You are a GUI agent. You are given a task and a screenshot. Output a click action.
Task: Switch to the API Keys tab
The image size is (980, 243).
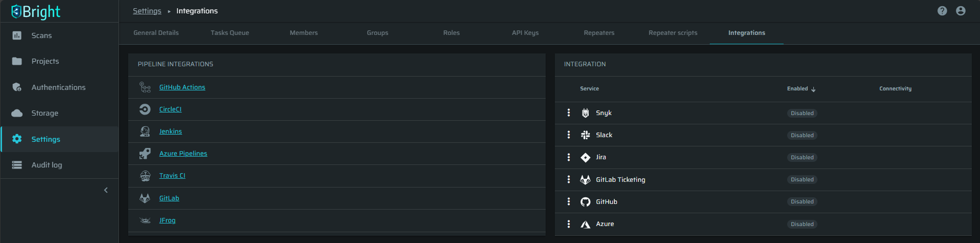tap(525, 33)
